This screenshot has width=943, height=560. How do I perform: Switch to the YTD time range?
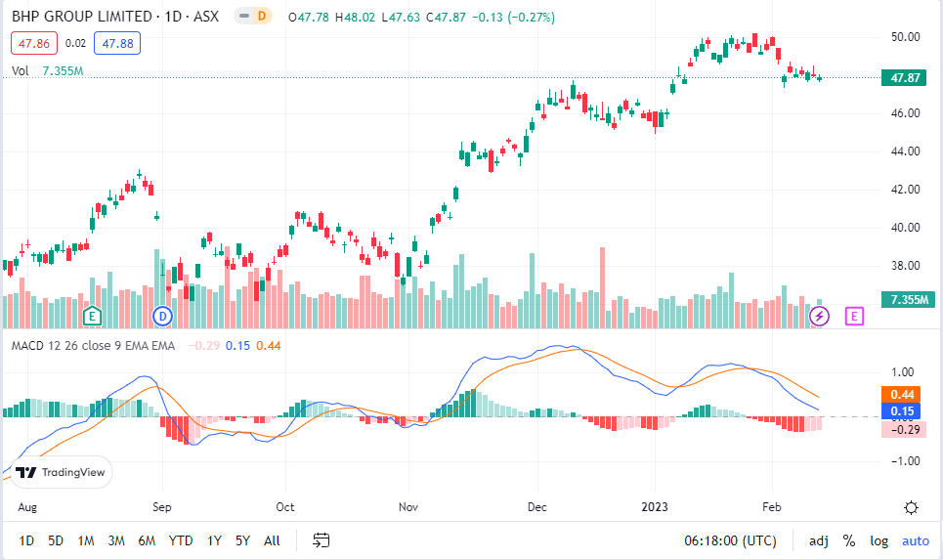(180, 540)
